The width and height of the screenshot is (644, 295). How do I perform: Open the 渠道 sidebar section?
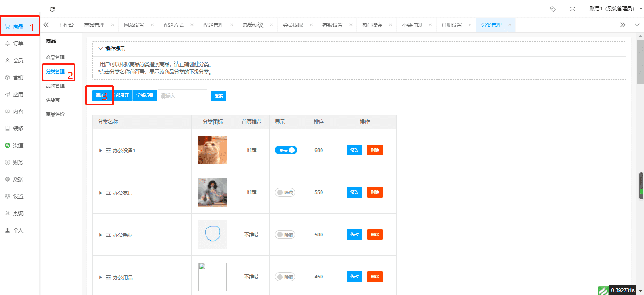(x=17, y=145)
